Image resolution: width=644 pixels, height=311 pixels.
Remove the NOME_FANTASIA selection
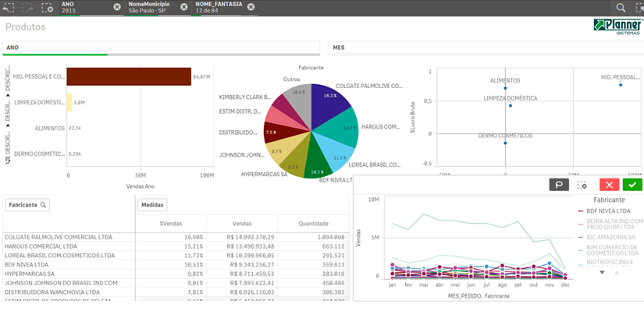tap(251, 7)
